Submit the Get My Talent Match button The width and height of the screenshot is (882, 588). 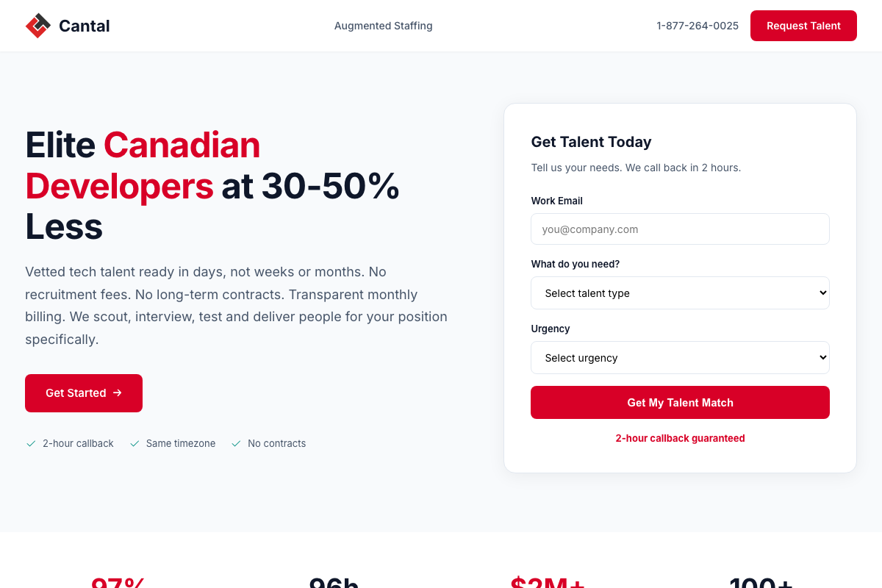click(680, 403)
